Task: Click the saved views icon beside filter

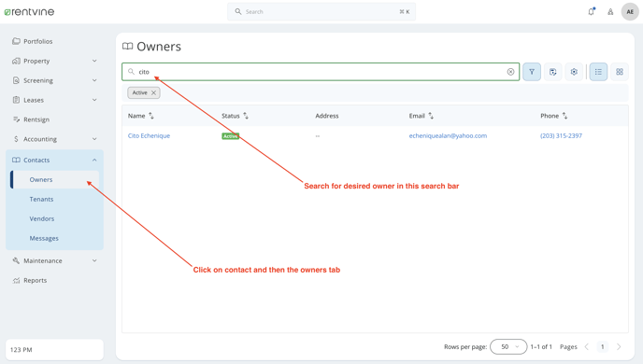Action: (x=552, y=72)
